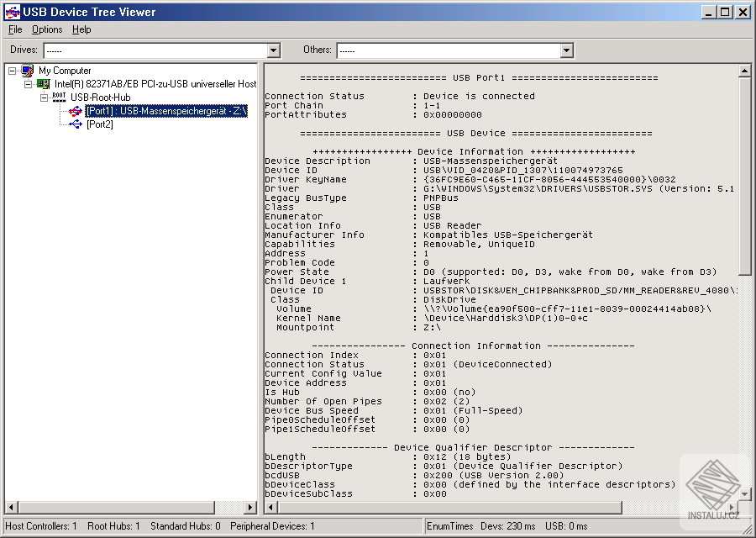The width and height of the screenshot is (756, 538).
Task: Click the empty Port2 USB connector icon
Action: point(74,124)
